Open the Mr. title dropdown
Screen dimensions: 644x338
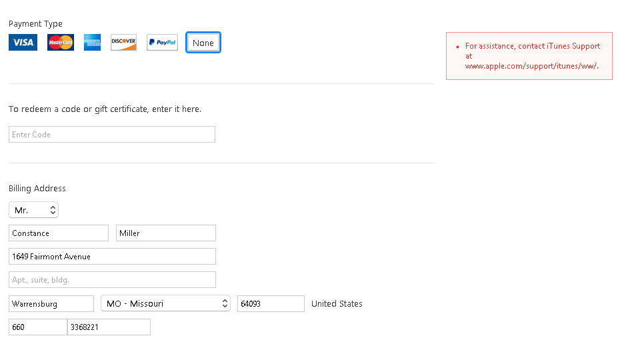click(34, 210)
